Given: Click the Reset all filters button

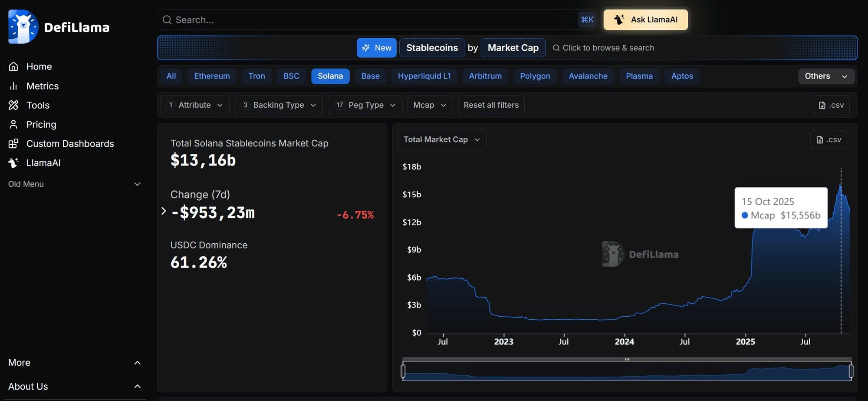Looking at the screenshot, I should (491, 105).
